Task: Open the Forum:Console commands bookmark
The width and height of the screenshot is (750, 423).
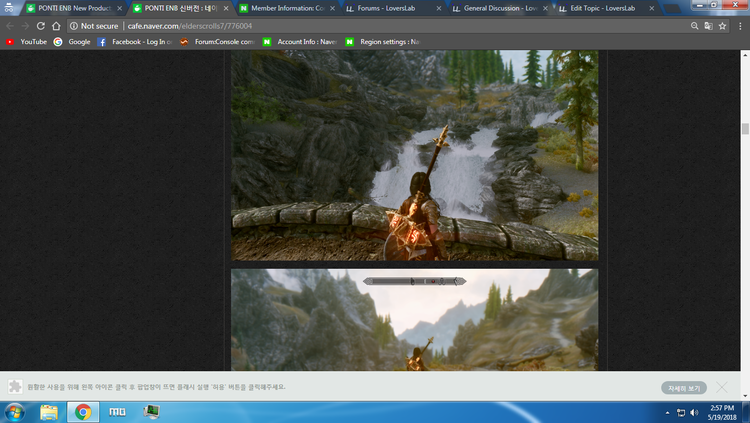Action: coord(217,42)
